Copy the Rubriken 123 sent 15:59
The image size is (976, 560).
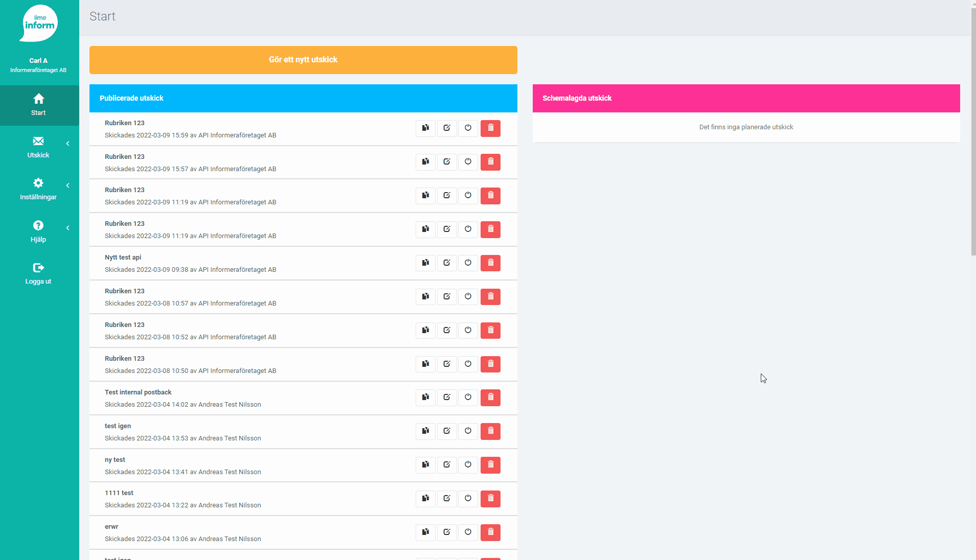coord(425,128)
